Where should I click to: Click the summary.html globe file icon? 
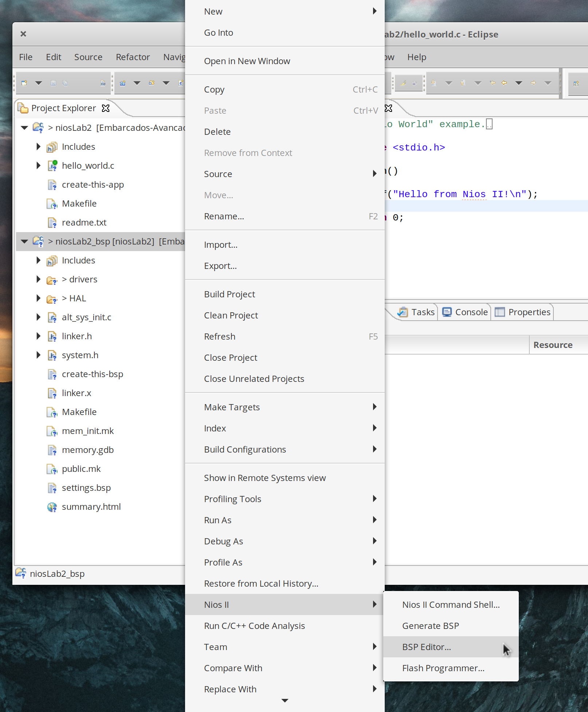[x=52, y=507]
